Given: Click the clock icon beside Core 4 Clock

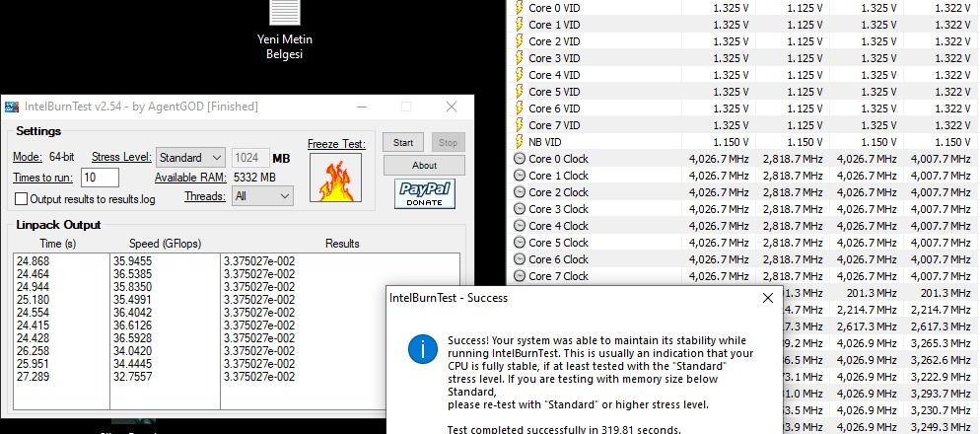Looking at the screenshot, I should click(520, 226).
